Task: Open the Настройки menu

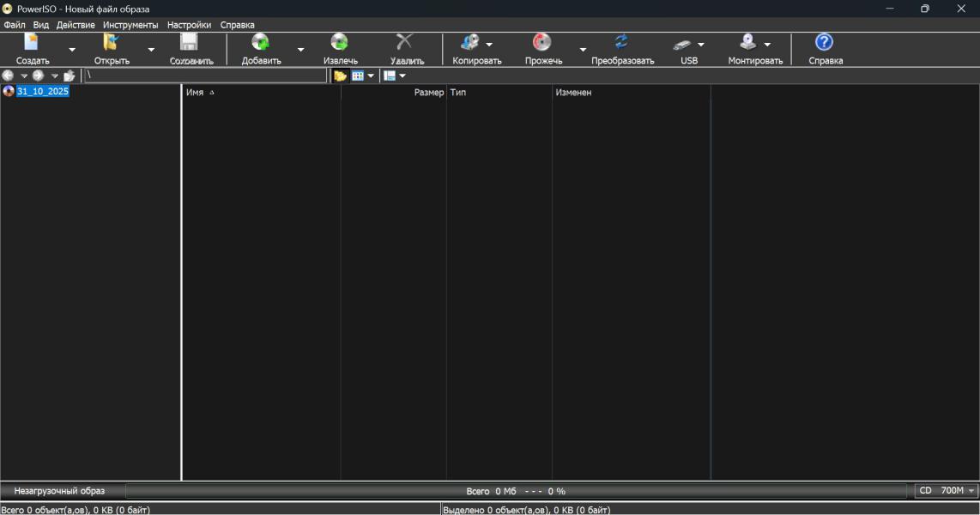Action: (189, 25)
